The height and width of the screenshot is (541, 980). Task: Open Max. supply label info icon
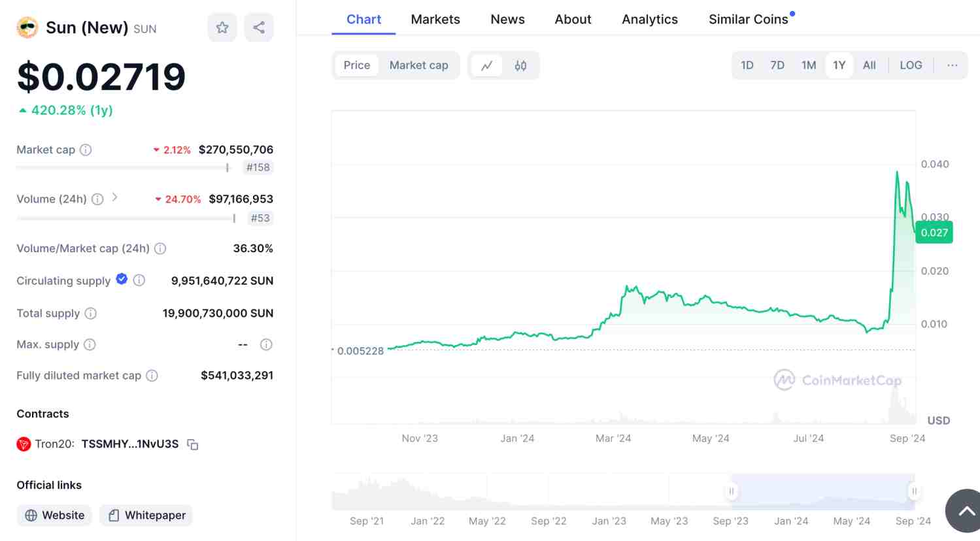point(90,344)
